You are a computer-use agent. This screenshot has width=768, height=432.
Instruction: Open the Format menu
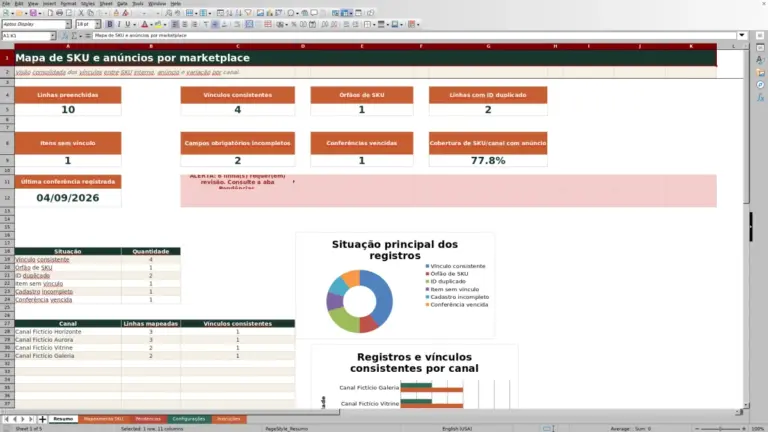(68, 3)
